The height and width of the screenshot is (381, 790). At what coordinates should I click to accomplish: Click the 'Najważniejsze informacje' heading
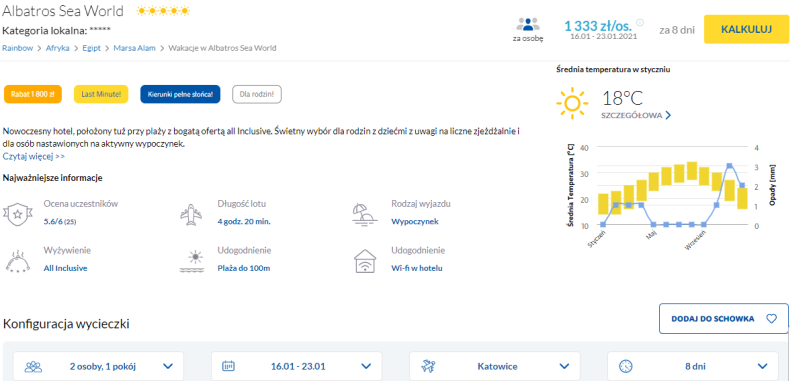(53, 177)
